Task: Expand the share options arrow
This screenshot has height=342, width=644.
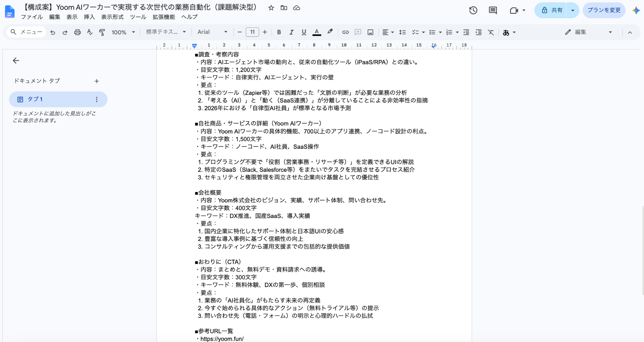Action: click(x=573, y=10)
